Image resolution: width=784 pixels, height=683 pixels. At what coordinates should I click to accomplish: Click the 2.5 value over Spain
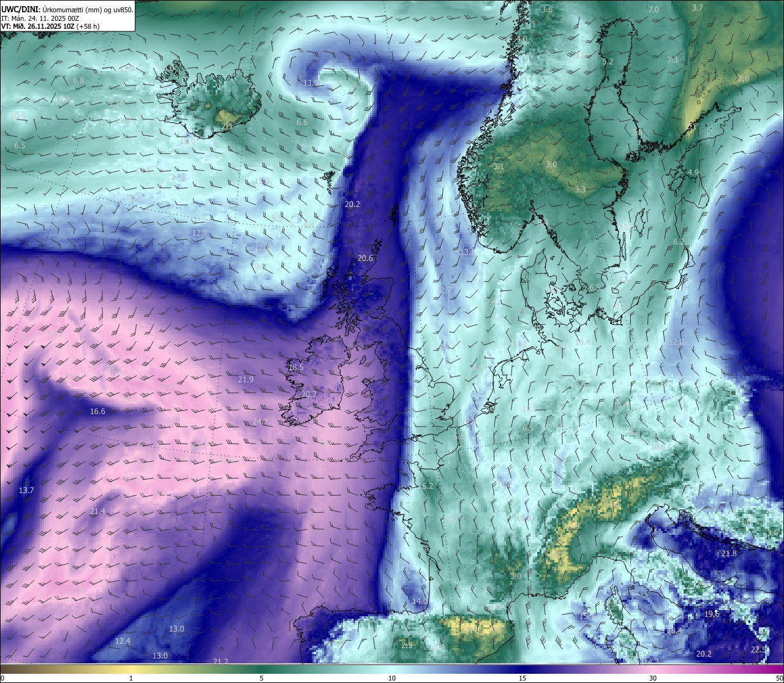pyautogui.click(x=407, y=646)
